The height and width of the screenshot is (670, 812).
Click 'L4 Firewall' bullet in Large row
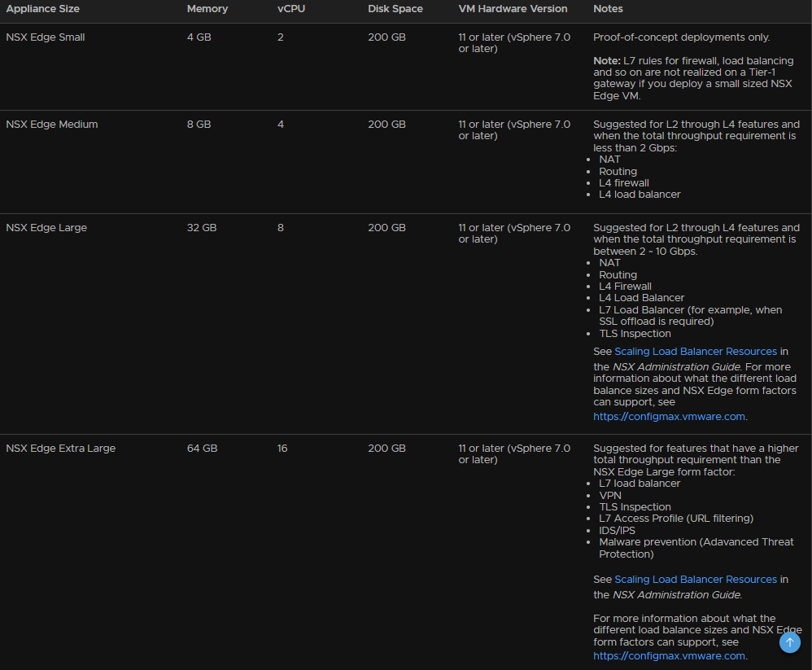(x=625, y=287)
